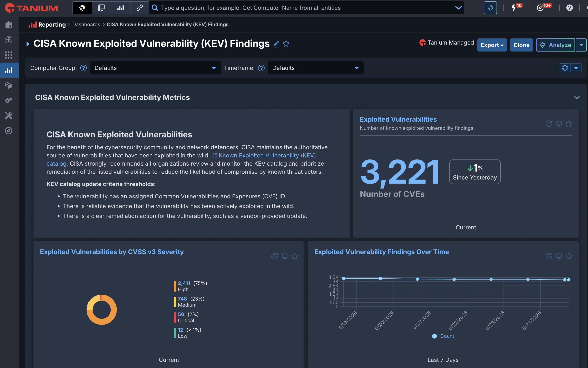Viewport: 588px width, 368px height.
Task: Select the target mode icon beside search
Action: pos(82,8)
